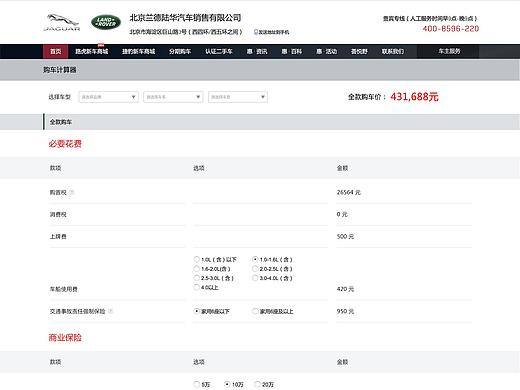Expand the first 选择车型 brand dropdown

click(x=109, y=97)
